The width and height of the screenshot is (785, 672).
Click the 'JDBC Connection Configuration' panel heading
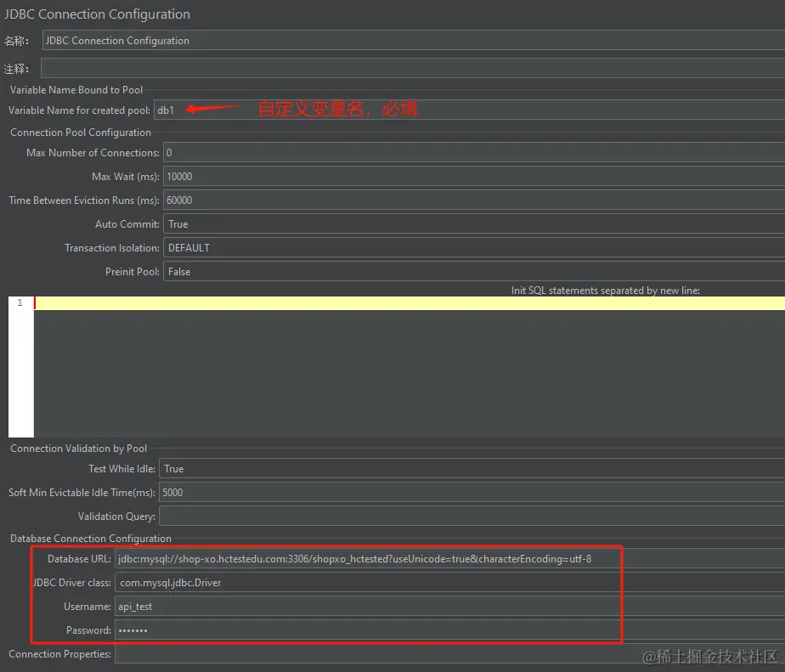97,14
